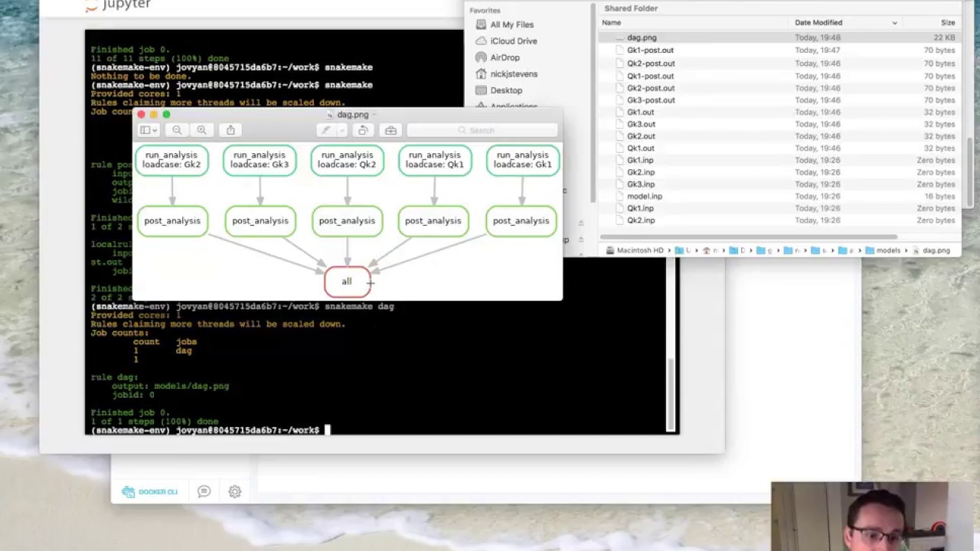Open nickjstevens home folder in sidebar
Viewport: 980px width, 551px height.
click(x=514, y=74)
